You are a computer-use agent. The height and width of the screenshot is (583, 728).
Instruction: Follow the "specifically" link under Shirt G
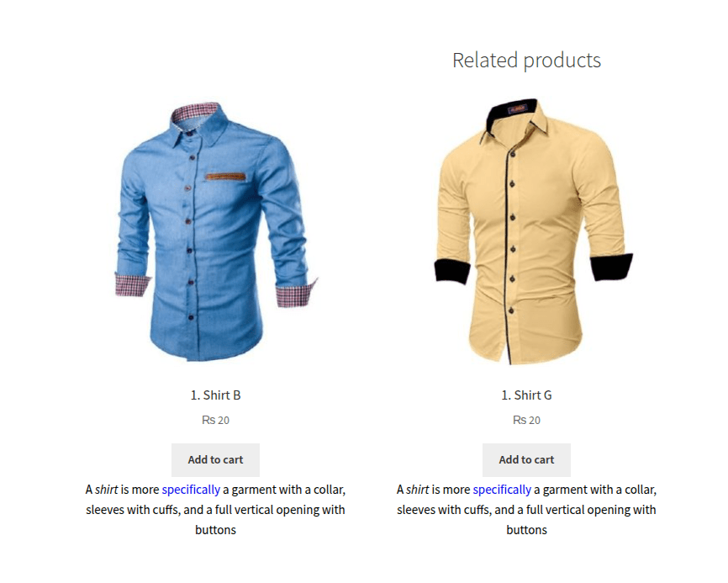coord(502,490)
